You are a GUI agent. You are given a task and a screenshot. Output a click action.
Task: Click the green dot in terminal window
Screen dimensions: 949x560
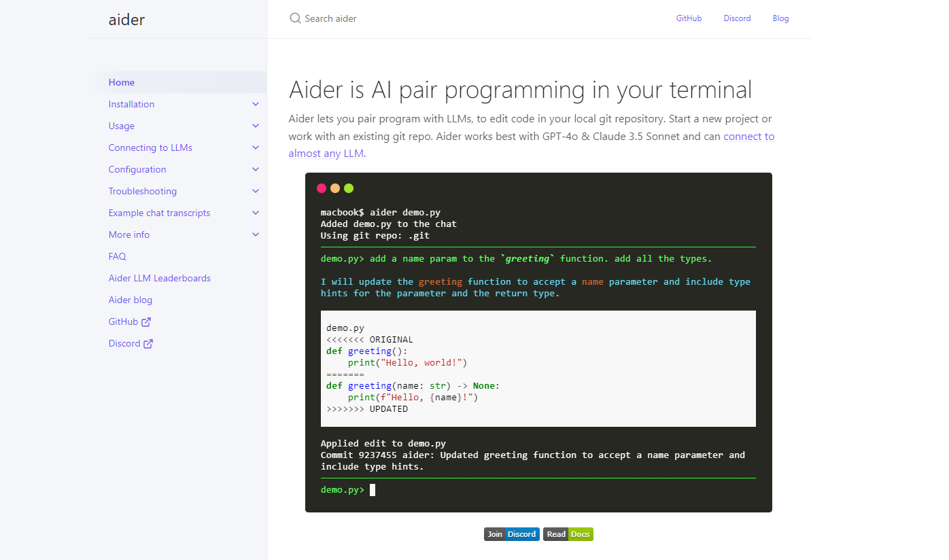(349, 188)
